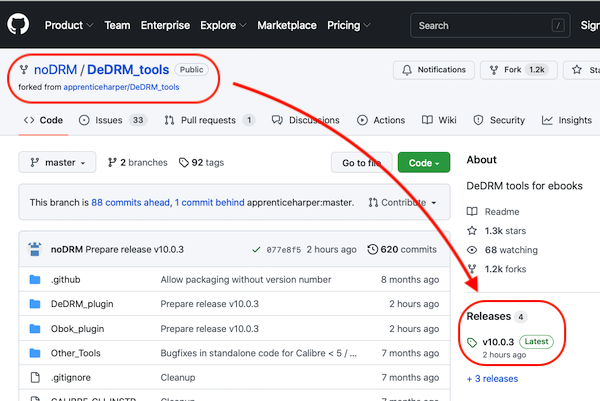Open the Readme link in About
Image resolution: width=600 pixels, height=401 pixels.
[x=493, y=212]
